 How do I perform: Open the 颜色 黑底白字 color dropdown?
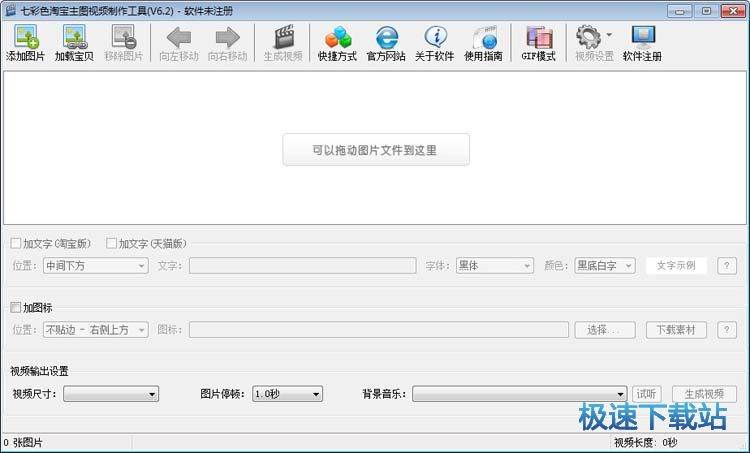pyautogui.click(x=605, y=266)
